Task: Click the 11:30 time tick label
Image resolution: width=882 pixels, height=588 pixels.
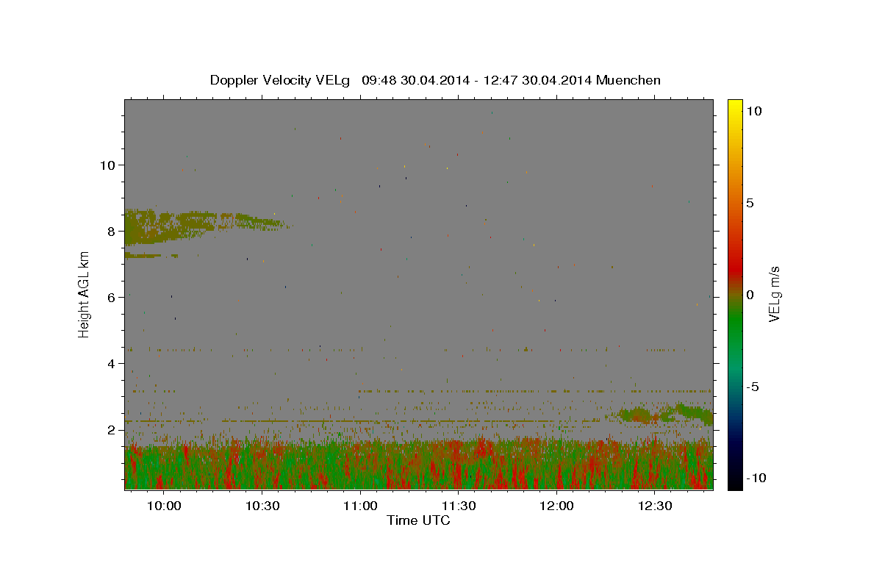Action: click(x=459, y=506)
